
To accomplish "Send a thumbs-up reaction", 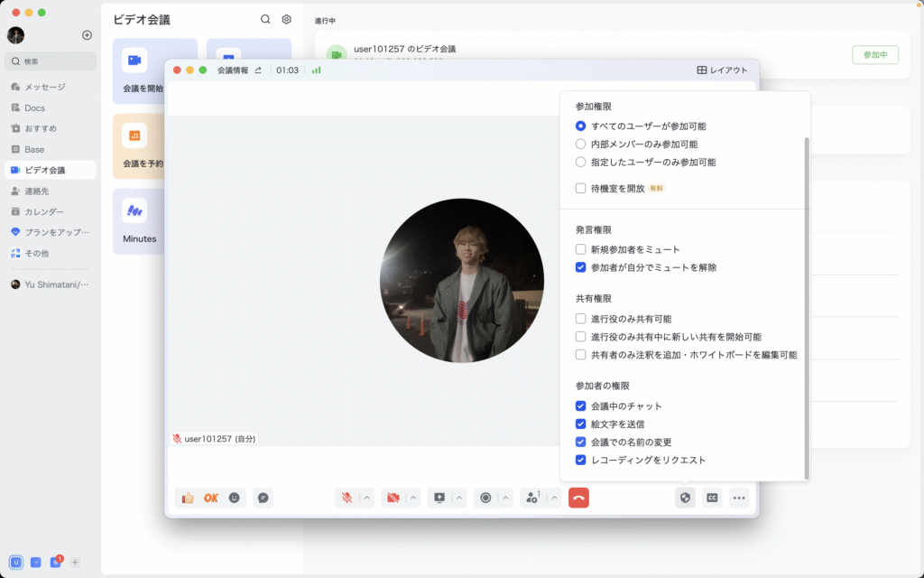I will pos(188,498).
